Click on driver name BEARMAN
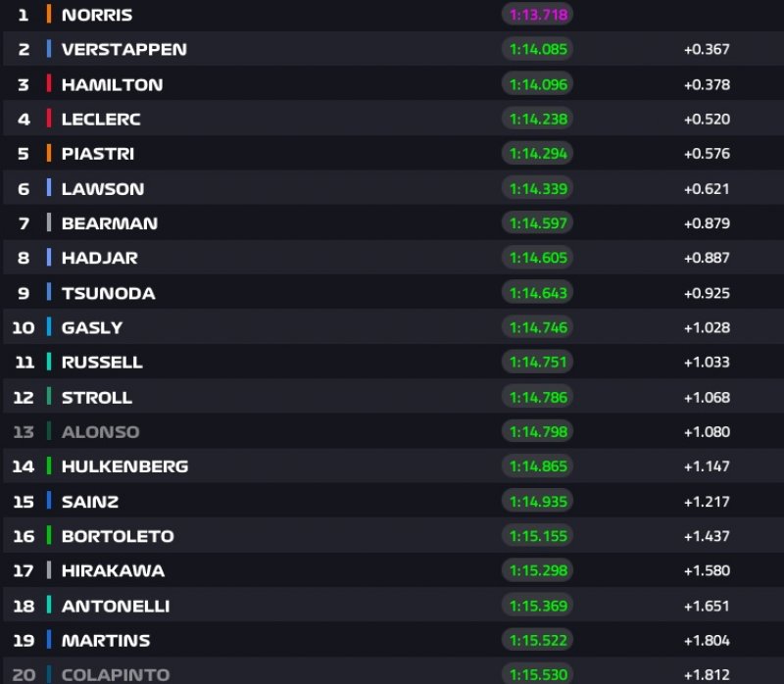Viewport: 784px width, 684px height. [109, 223]
